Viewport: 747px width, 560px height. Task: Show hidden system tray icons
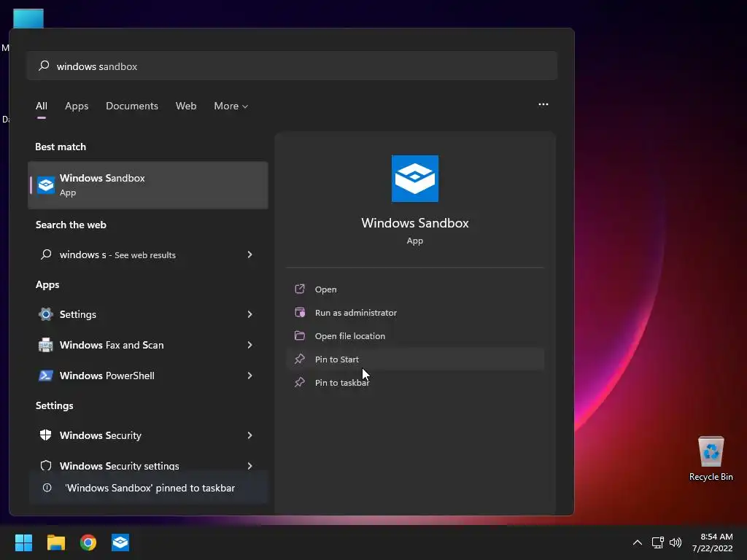637,542
